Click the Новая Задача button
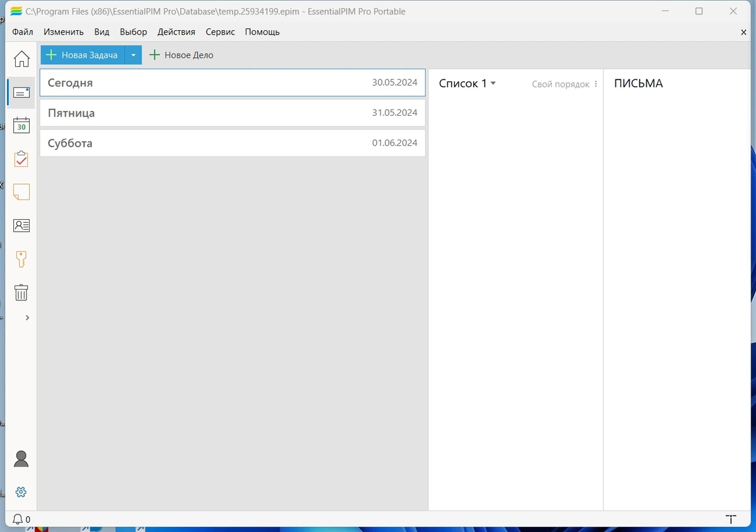756x532 pixels. point(83,55)
